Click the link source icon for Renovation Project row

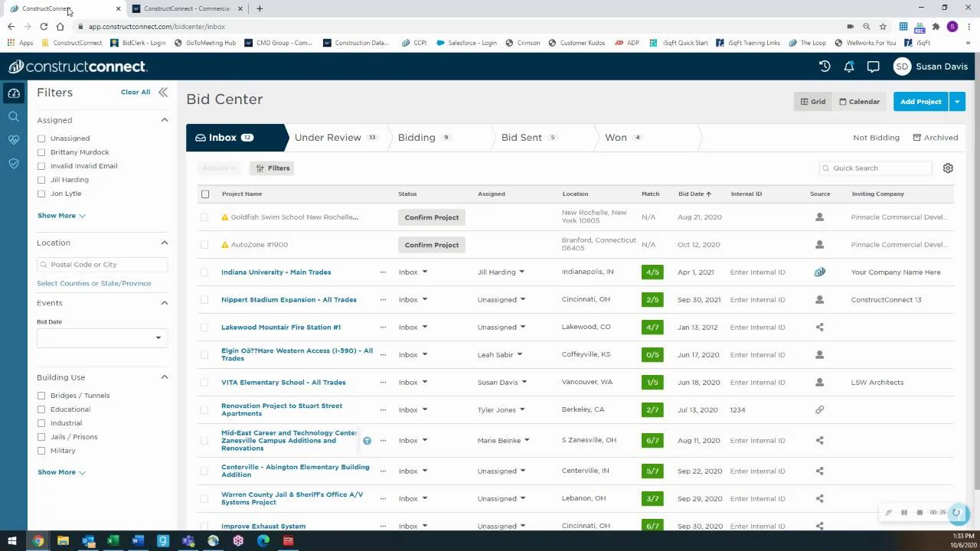(x=819, y=410)
